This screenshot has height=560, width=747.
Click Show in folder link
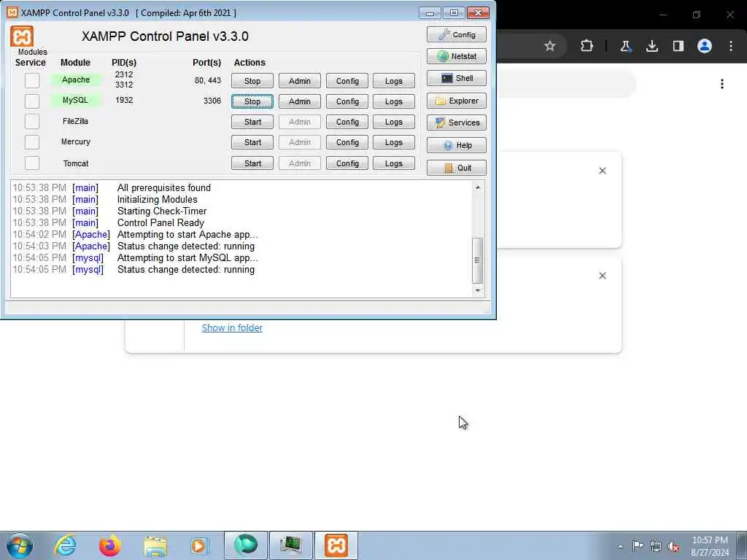(x=232, y=327)
